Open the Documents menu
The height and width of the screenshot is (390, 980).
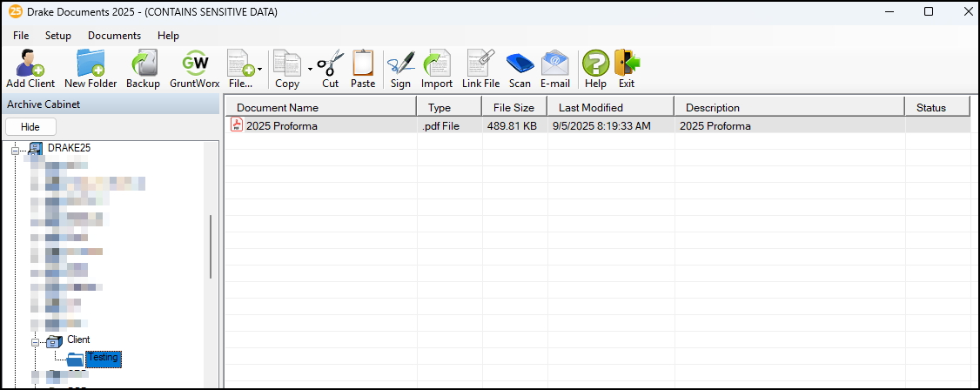tap(114, 36)
